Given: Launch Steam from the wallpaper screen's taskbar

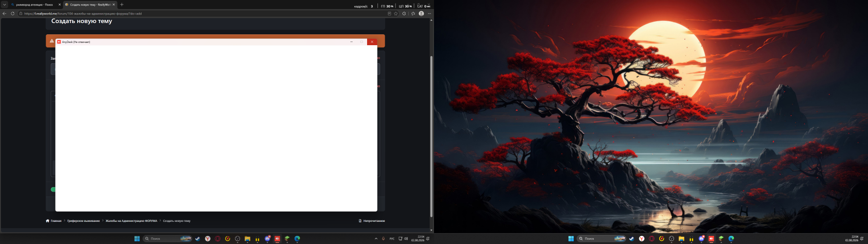Looking at the screenshot, I should [x=632, y=239].
